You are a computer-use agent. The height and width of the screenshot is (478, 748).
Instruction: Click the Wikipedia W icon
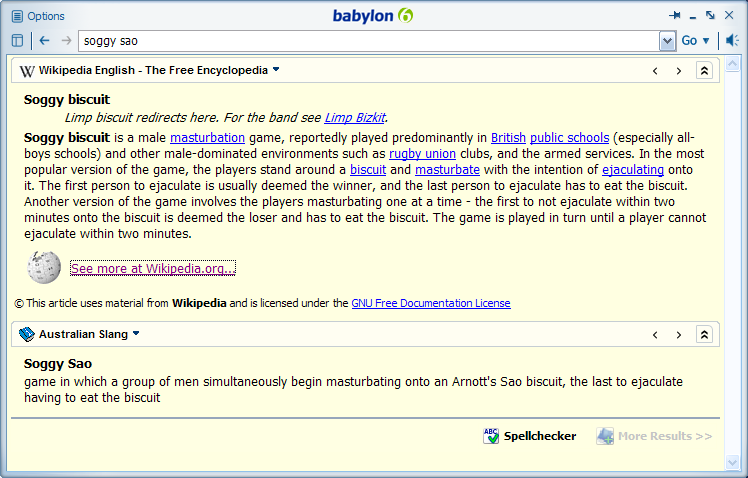tap(27, 71)
